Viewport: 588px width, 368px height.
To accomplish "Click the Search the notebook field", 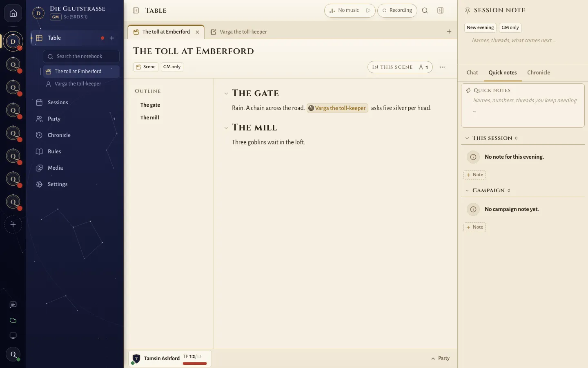I will tap(81, 56).
